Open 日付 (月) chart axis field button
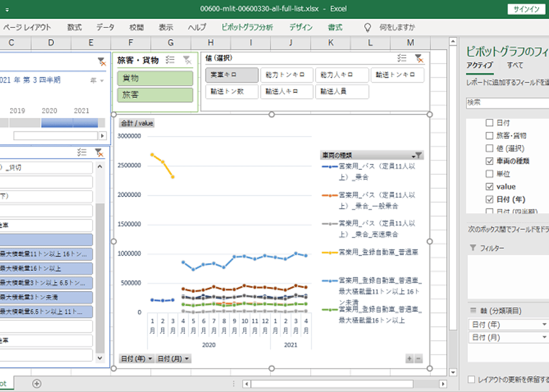Viewport: 549px width, 392px height. [173, 358]
